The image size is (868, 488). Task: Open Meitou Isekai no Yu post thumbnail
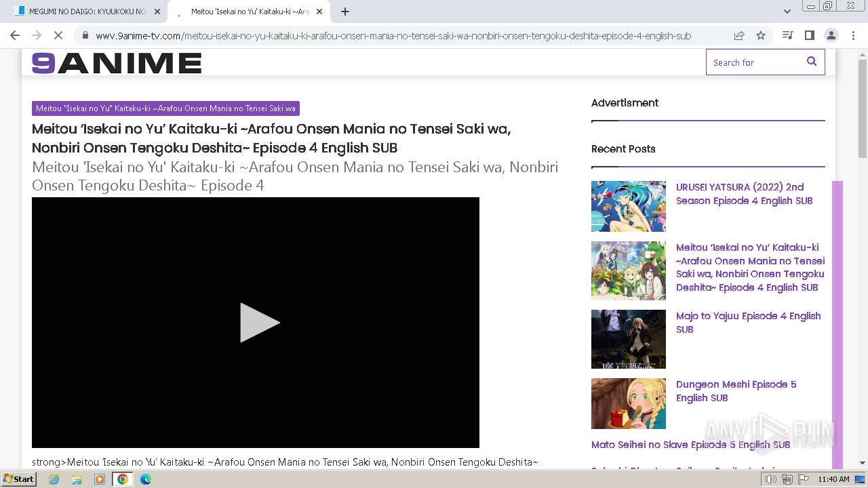(x=629, y=270)
